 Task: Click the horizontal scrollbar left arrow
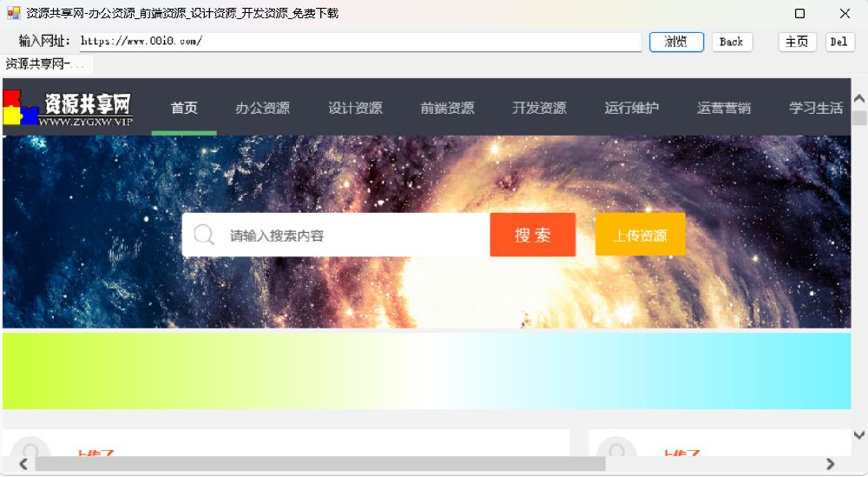click(23, 464)
